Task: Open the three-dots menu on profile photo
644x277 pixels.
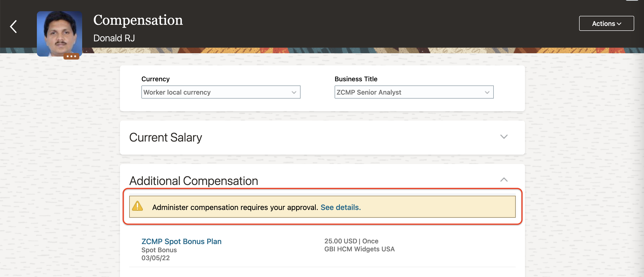Action: [x=71, y=56]
